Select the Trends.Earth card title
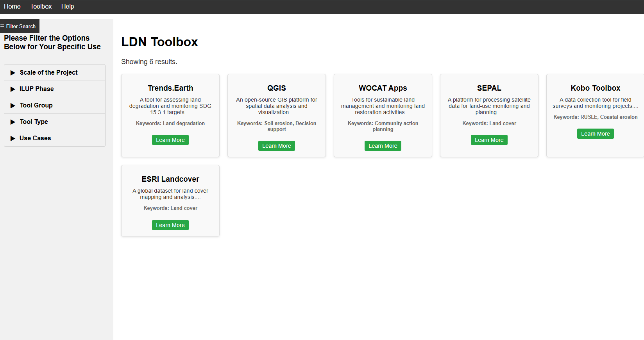The height and width of the screenshot is (340, 644). point(170,88)
